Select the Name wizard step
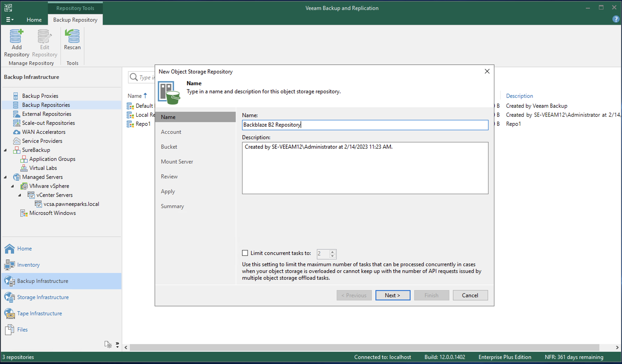Viewport: 622px width, 364px height. click(x=195, y=117)
